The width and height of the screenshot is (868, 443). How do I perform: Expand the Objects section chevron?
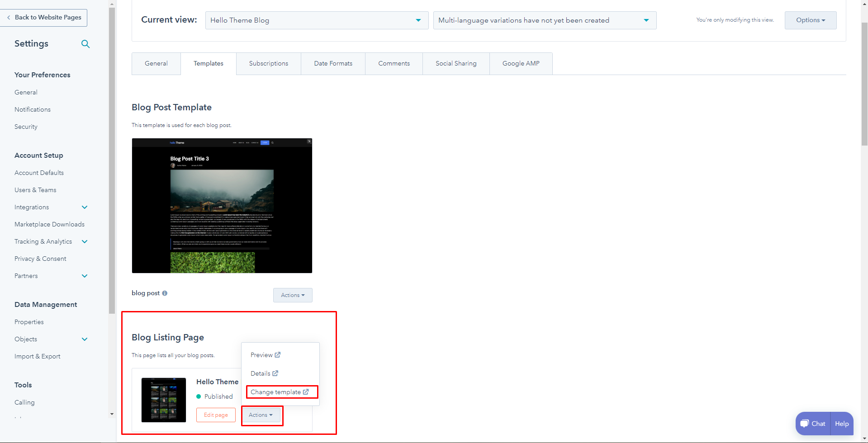[85, 339]
